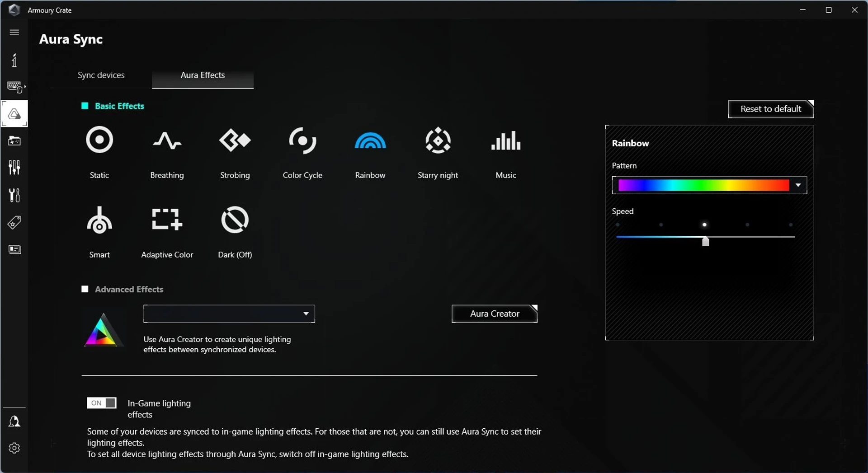Click the Reset to default button
The height and width of the screenshot is (473, 868).
[x=771, y=109]
